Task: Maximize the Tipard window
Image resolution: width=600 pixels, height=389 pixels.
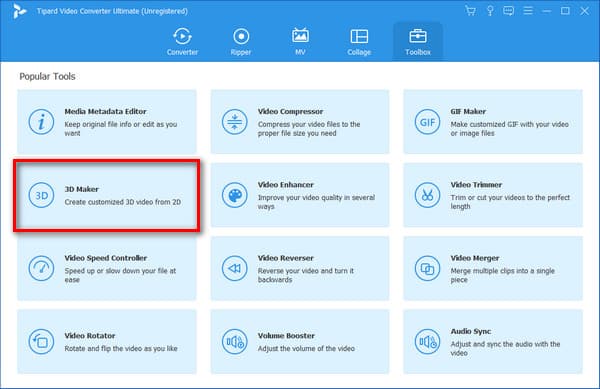Action: click(x=565, y=11)
